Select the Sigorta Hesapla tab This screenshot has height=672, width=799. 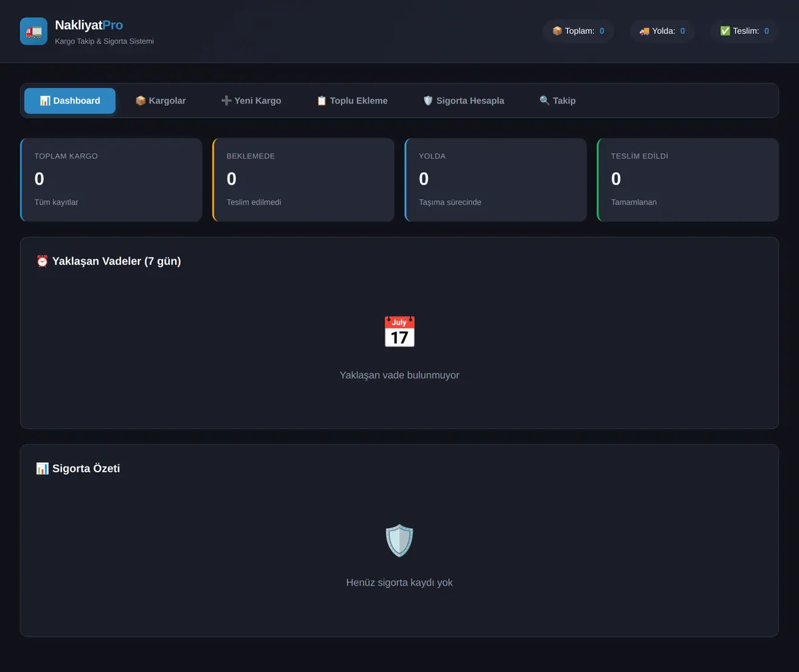click(x=463, y=101)
